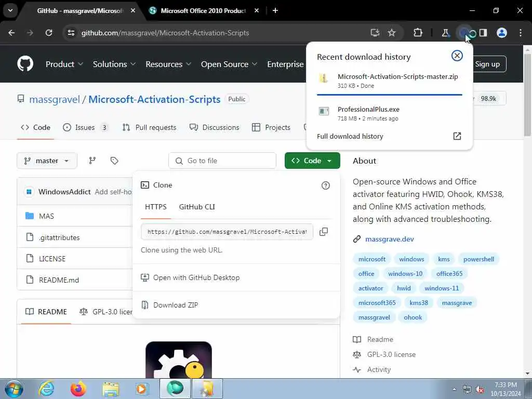Switch to the Code repository tab
Screen dimensions: 532x399
point(35,127)
